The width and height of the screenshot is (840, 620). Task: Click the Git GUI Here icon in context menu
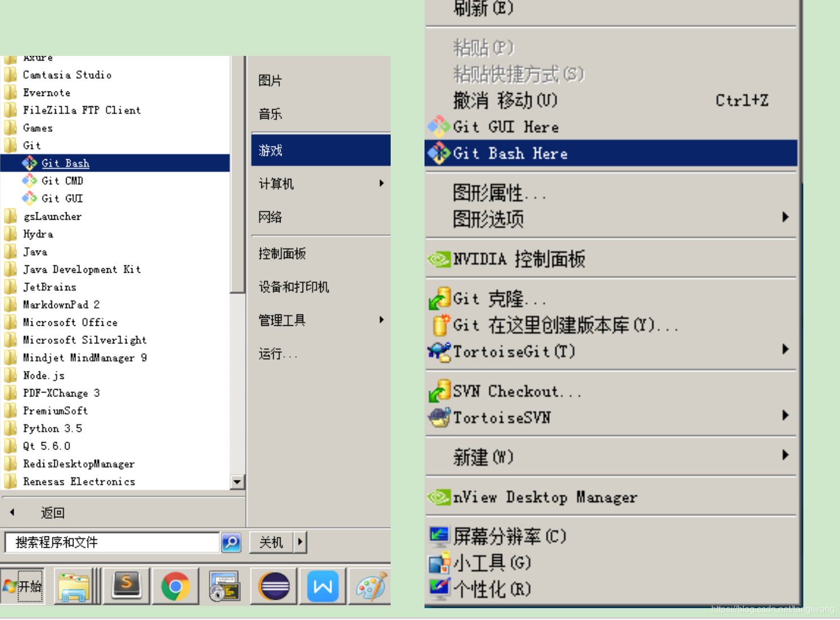[x=439, y=126]
